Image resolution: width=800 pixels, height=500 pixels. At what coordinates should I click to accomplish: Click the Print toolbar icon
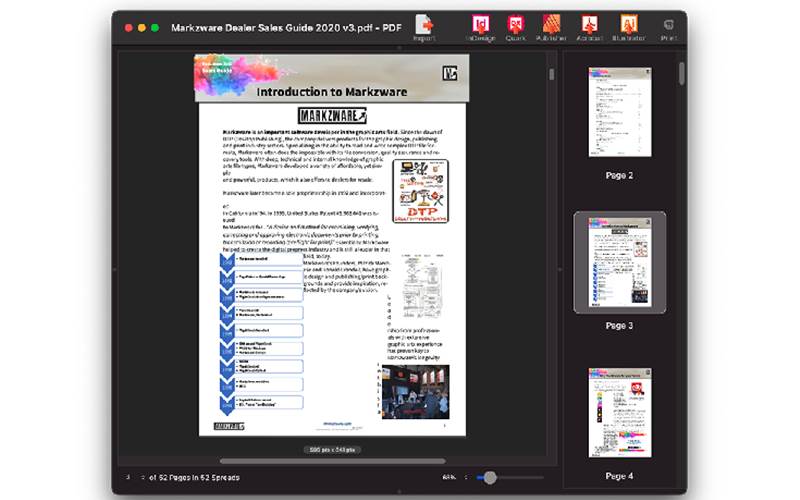pyautogui.click(x=668, y=25)
